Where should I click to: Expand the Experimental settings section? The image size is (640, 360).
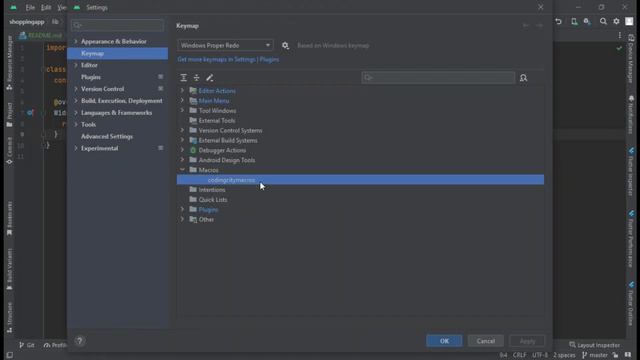coord(76,148)
